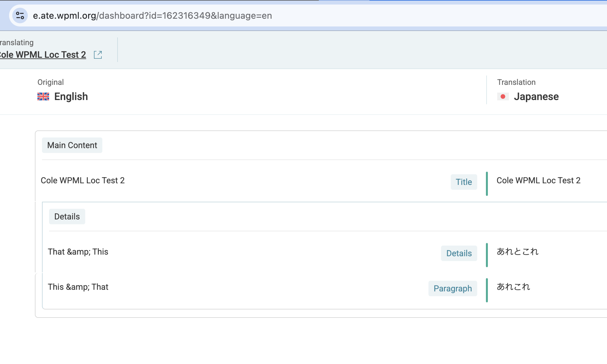Click the Translation heading label
The image size is (607, 364).
[x=516, y=82]
